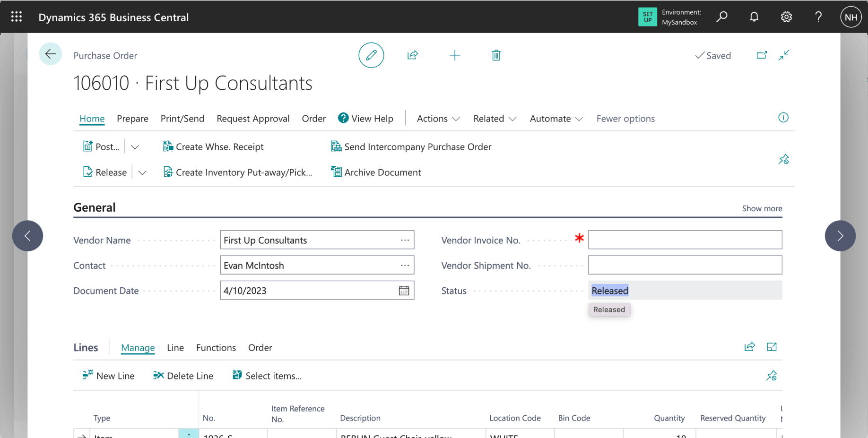Open the Automate dropdown menu
The width and height of the screenshot is (868, 438).
click(556, 119)
